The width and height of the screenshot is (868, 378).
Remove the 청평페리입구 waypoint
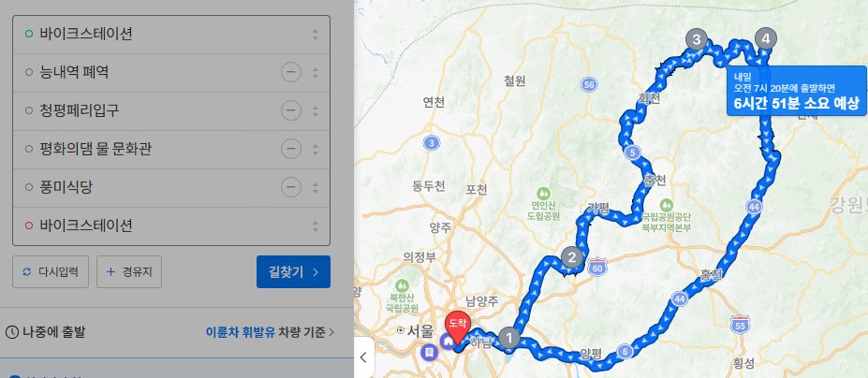point(291,110)
